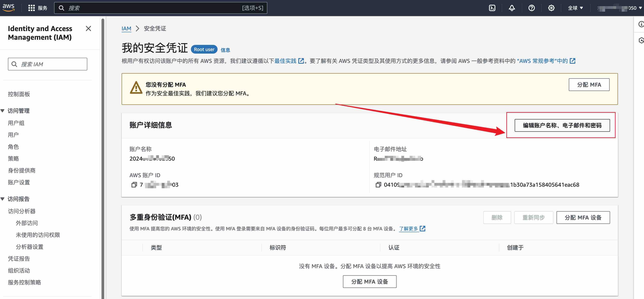
Task: Open the AWS 常规参考 link
Action: [542, 61]
